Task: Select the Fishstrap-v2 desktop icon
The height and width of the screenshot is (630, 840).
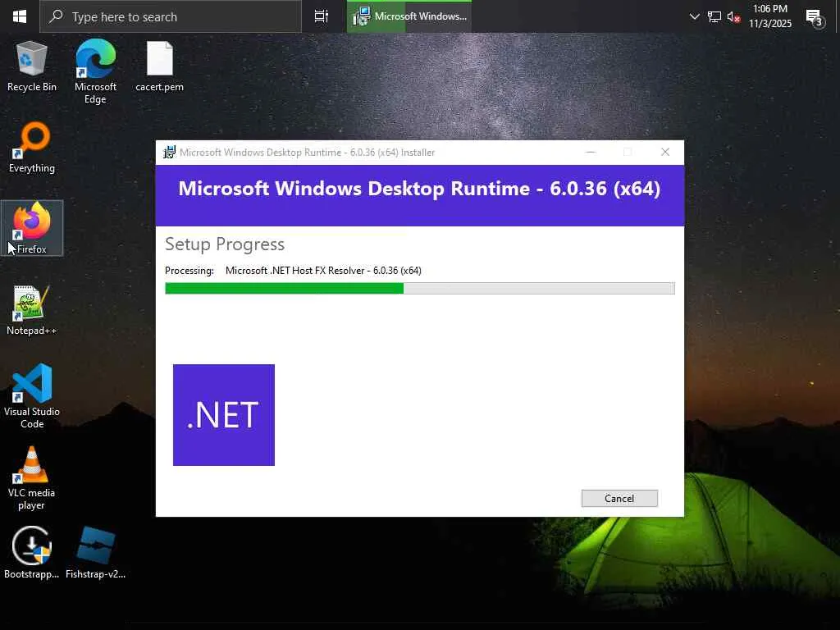Action: (95, 552)
